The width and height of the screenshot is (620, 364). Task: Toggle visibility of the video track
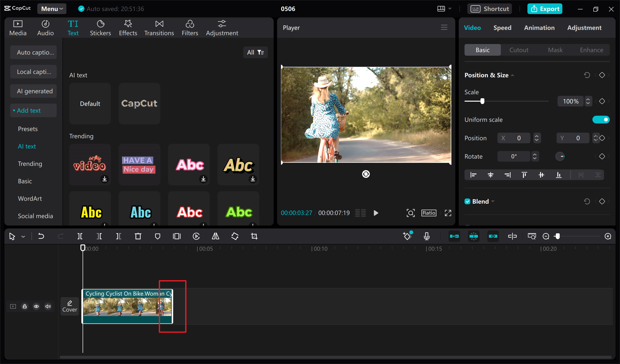[36, 306]
